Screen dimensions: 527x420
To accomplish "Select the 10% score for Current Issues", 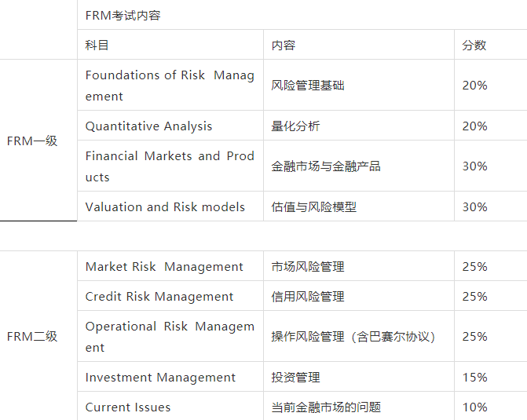I will click(474, 407).
